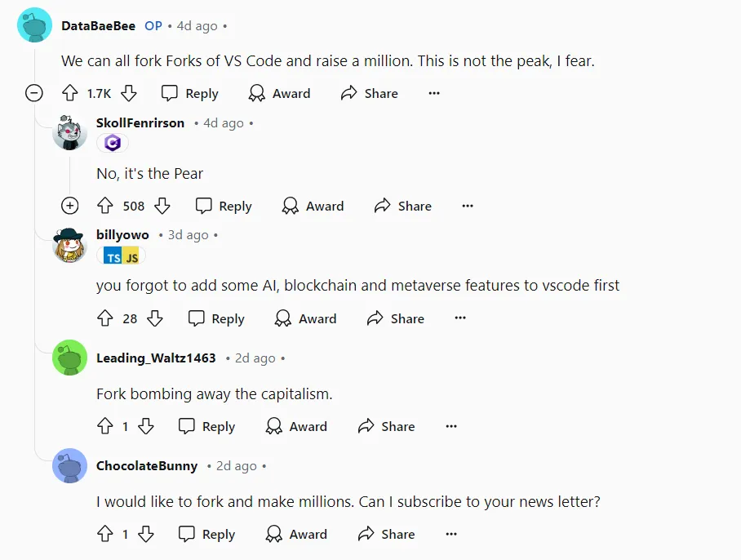The width and height of the screenshot is (741, 560).
Task: Click Share on ChocolateBunny's comment
Action: click(385, 534)
